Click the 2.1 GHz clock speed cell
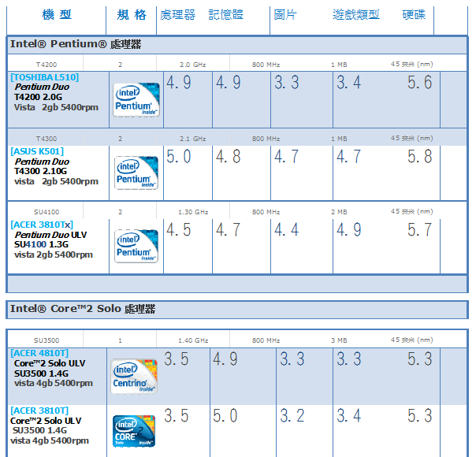476x457 pixels. pyautogui.click(x=193, y=139)
